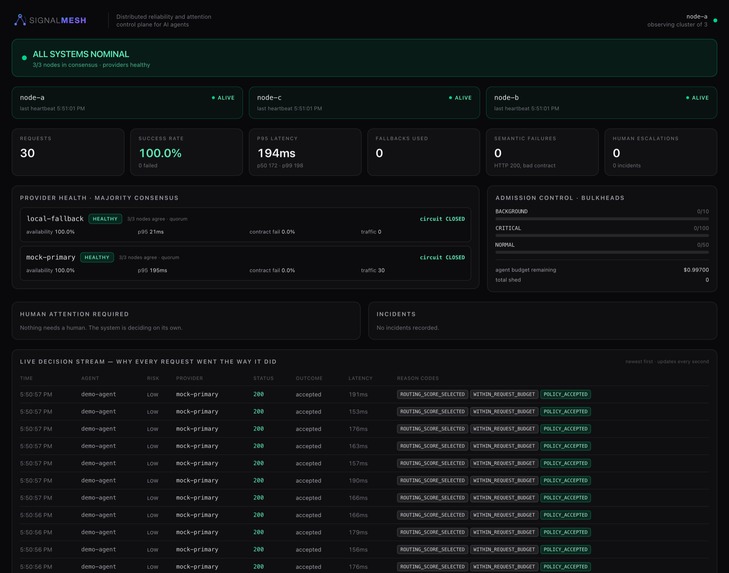Click 3/3 nodes in consensus banner subtext
This screenshot has width=729, height=573.
point(91,65)
